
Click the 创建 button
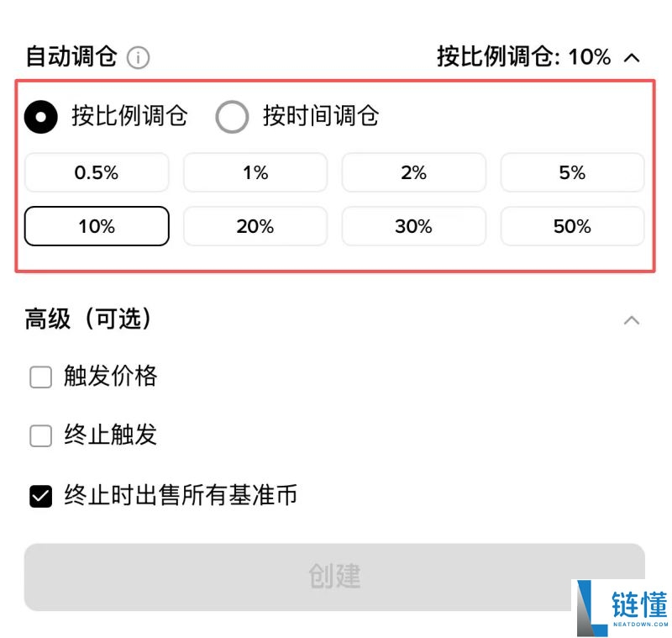click(x=336, y=577)
